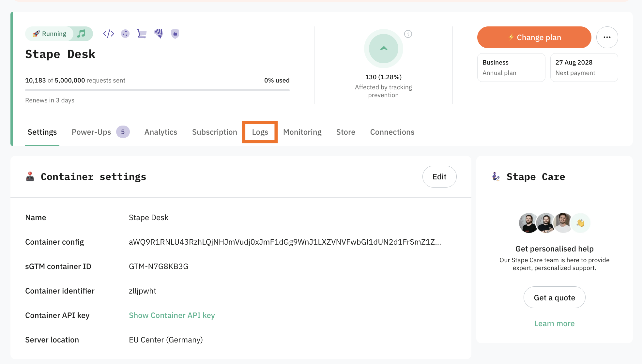This screenshot has height=364, width=642.
Task: Click the requests usage progress bar
Action: click(157, 90)
